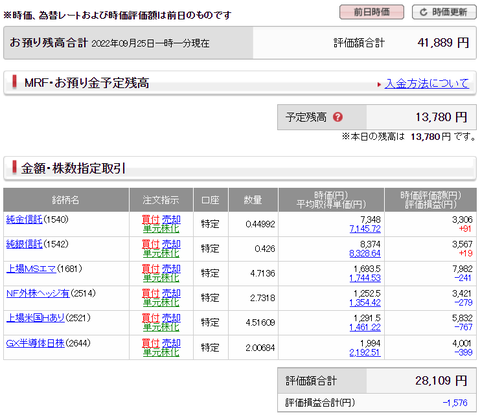Click 単元株化 for GX半導体日株
The width and height of the screenshot is (480, 417).
click(x=161, y=352)
